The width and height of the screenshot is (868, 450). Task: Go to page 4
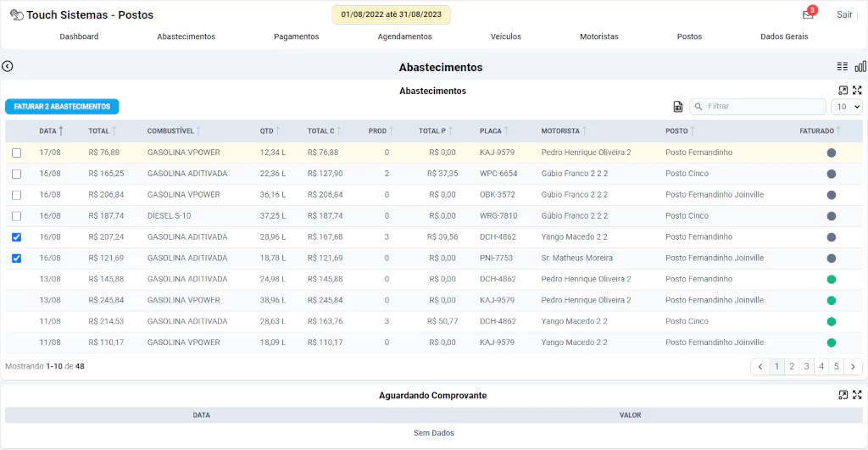click(x=821, y=366)
